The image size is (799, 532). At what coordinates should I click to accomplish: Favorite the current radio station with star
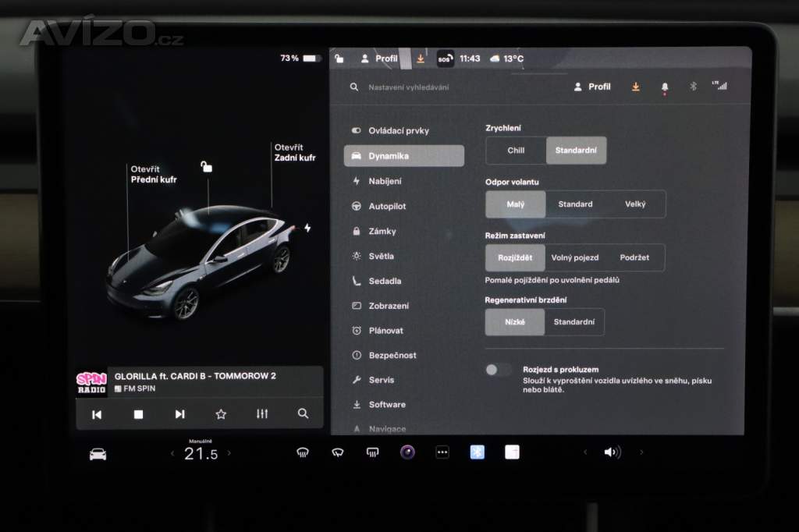[221, 414]
